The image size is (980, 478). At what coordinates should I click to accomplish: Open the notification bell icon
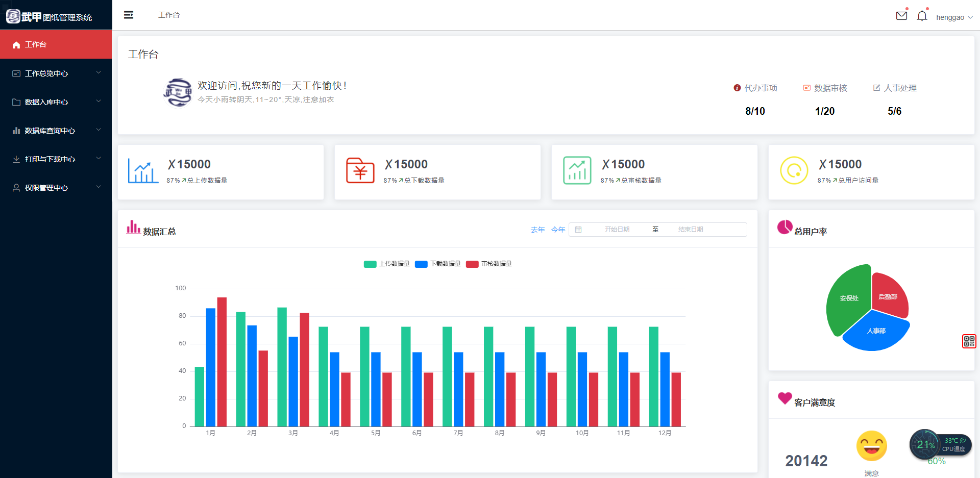[922, 16]
